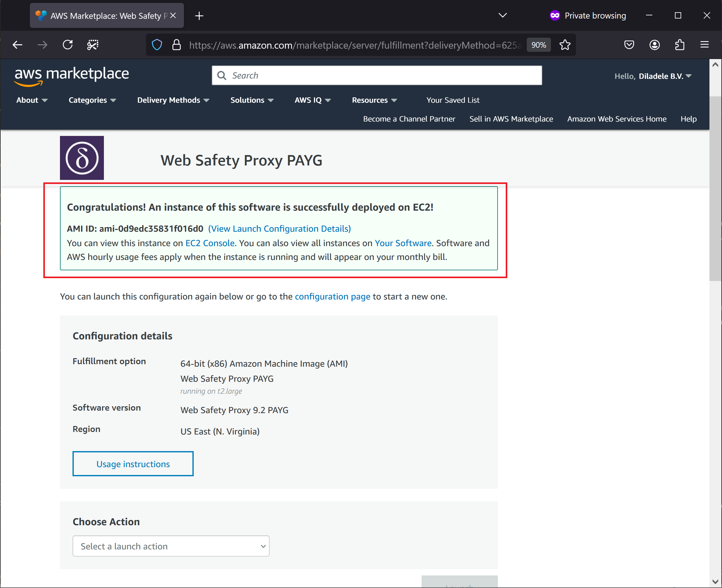Click the Private browsing mask icon
Image resolution: width=722 pixels, height=588 pixels.
tap(555, 15)
